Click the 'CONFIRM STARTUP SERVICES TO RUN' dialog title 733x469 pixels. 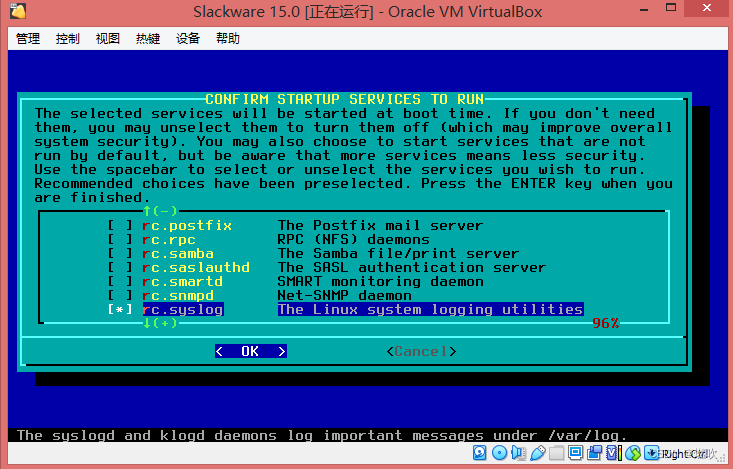coord(345,100)
